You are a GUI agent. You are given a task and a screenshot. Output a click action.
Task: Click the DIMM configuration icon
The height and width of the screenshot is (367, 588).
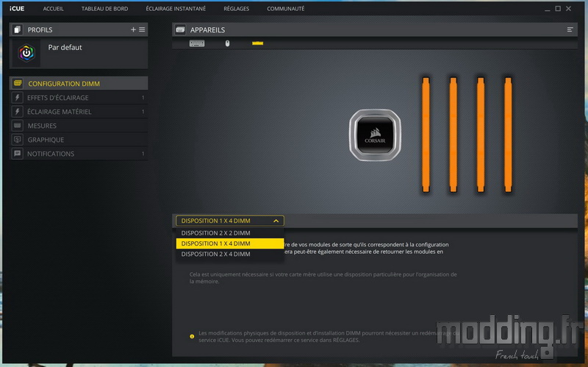point(17,83)
